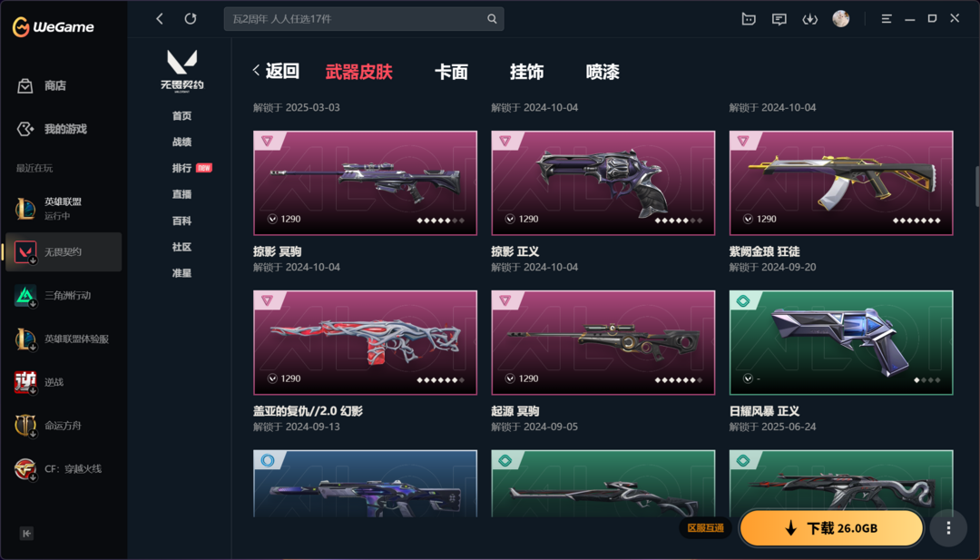Image resolution: width=980 pixels, height=560 pixels.
Task: Open the download manager icon
Action: pyautogui.click(x=810, y=19)
